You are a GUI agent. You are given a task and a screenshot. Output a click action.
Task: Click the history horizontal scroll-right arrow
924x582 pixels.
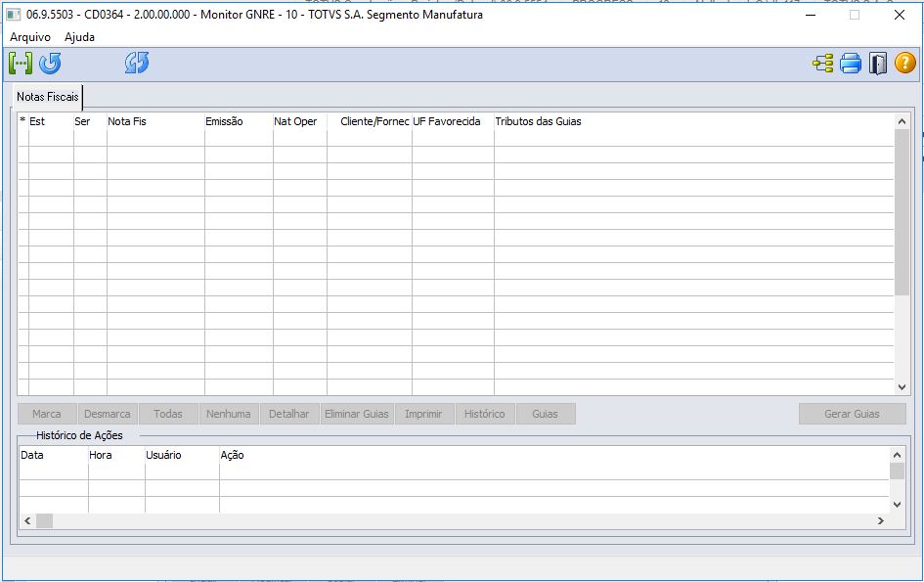pyautogui.click(x=881, y=520)
